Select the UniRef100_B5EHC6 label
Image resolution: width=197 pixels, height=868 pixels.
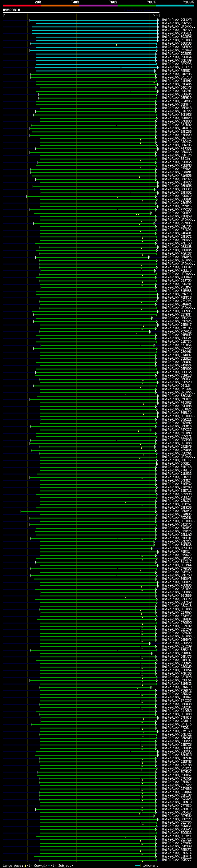click(177, 399)
